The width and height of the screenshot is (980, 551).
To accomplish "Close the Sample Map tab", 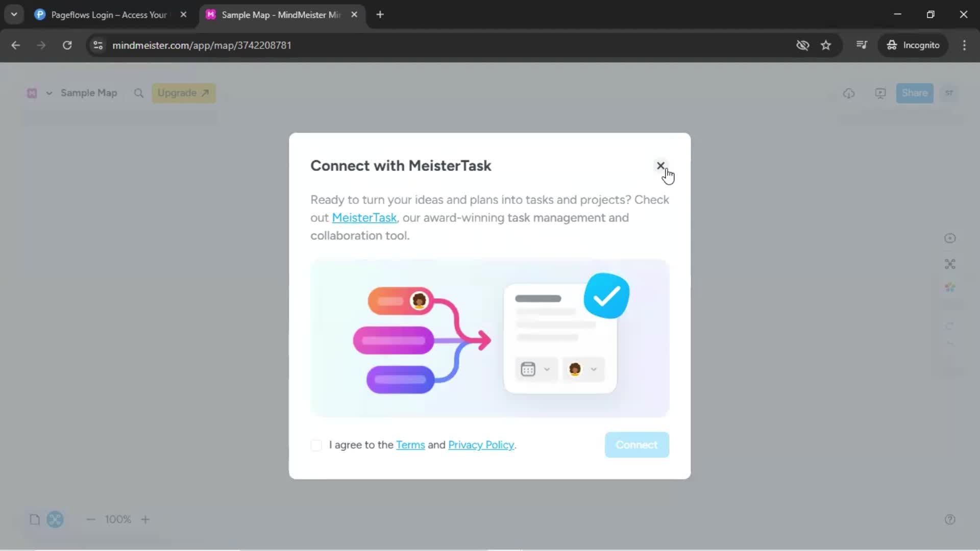I will 354,15.
